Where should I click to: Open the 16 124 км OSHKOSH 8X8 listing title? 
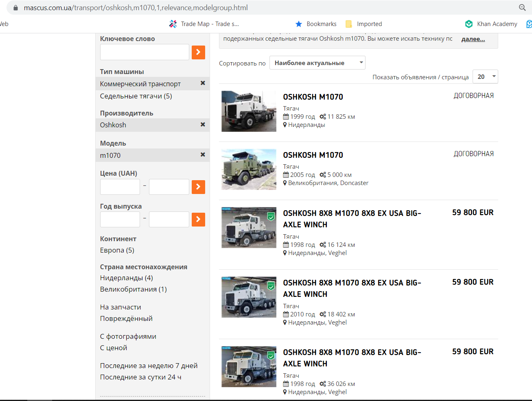pos(352,219)
